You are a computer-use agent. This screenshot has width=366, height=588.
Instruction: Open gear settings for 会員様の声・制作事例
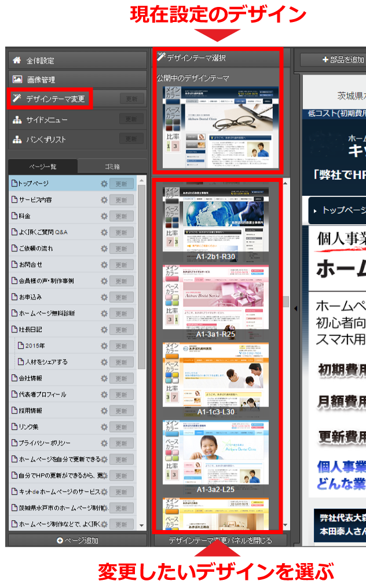pyautogui.click(x=104, y=281)
